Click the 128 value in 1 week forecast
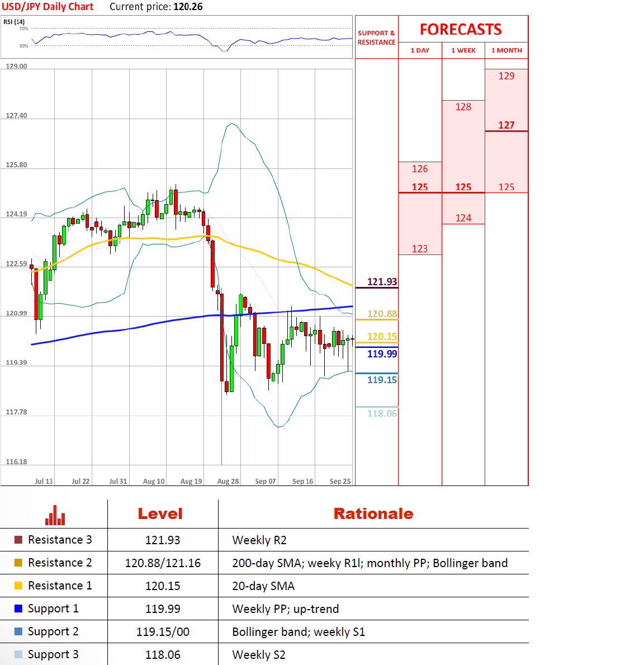The height and width of the screenshot is (665, 644). click(463, 107)
